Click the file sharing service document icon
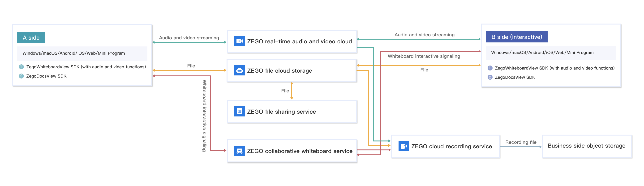 [x=239, y=112]
